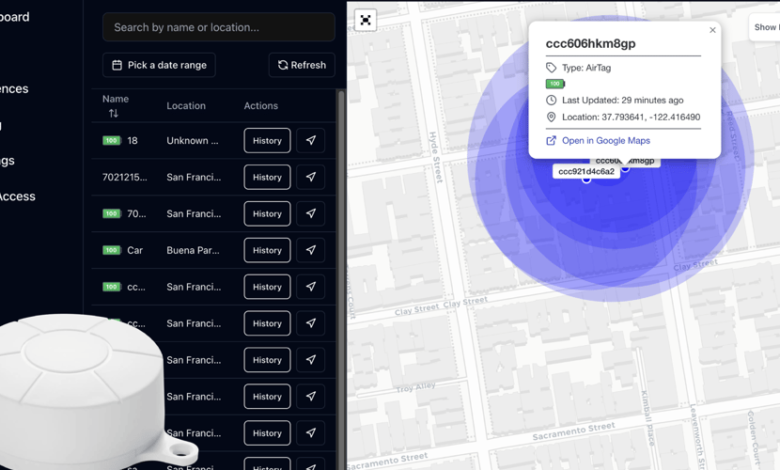This screenshot has width=780, height=470.
Task: Click the Last Updated clock icon
Action: (551, 100)
